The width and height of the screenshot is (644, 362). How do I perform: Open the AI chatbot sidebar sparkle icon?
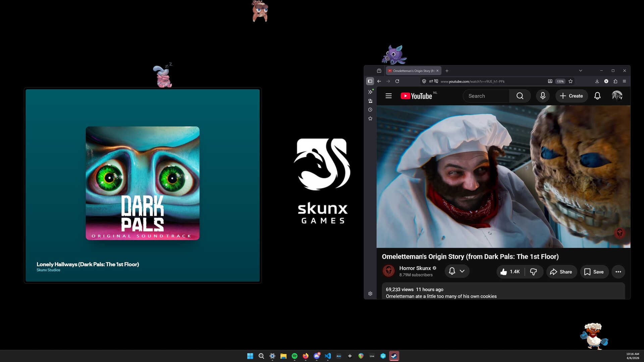click(x=370, y=92)
